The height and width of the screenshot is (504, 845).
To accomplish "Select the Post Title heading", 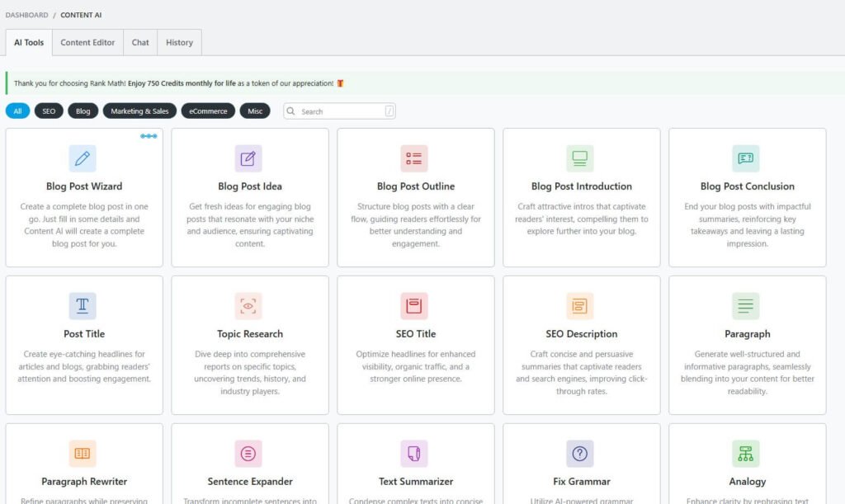I will (x=84, y=334).
